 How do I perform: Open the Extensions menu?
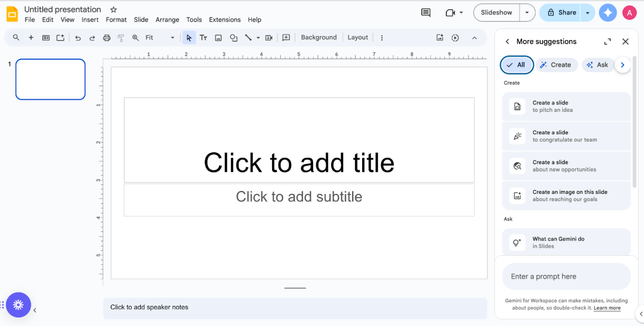point(225,19)
